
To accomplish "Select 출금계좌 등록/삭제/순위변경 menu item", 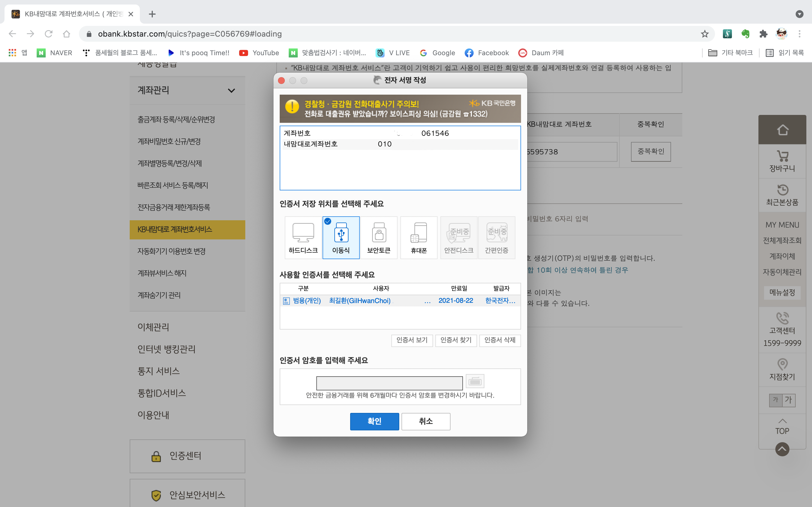I will tap(176, 120).
